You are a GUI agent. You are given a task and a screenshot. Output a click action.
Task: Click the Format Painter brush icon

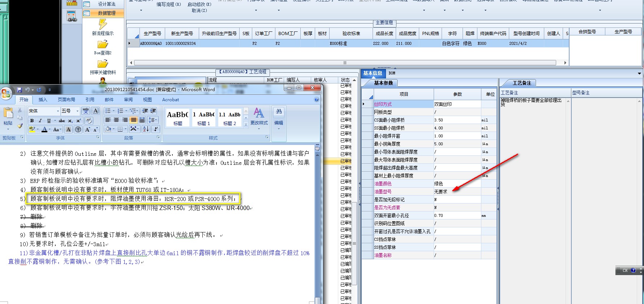click(x=20, y=125)
